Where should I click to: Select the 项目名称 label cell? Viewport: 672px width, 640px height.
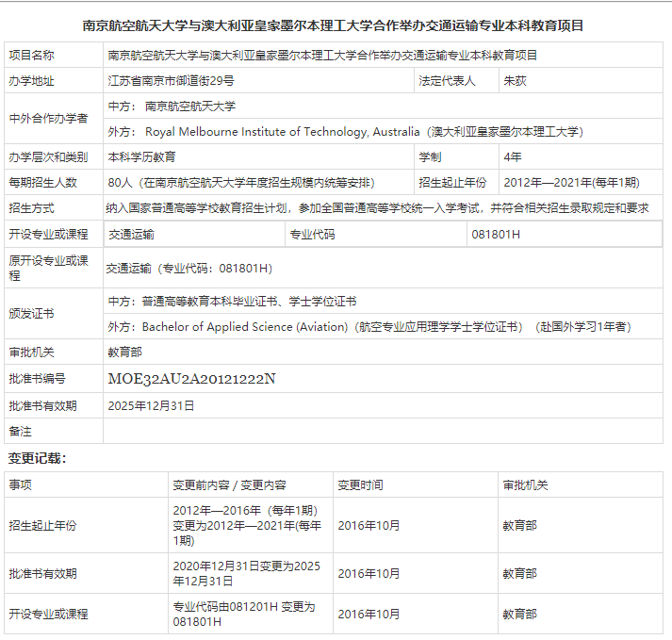tap(54, 55)
